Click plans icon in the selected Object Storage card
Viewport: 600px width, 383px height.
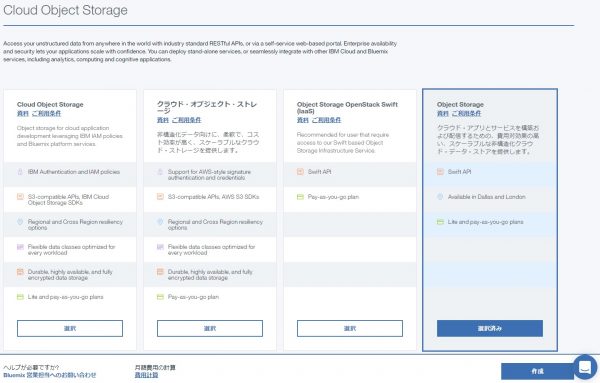point(440,222)
